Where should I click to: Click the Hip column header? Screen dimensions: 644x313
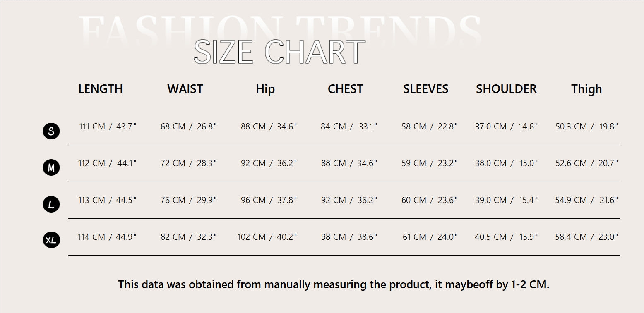tap(265, 89)
